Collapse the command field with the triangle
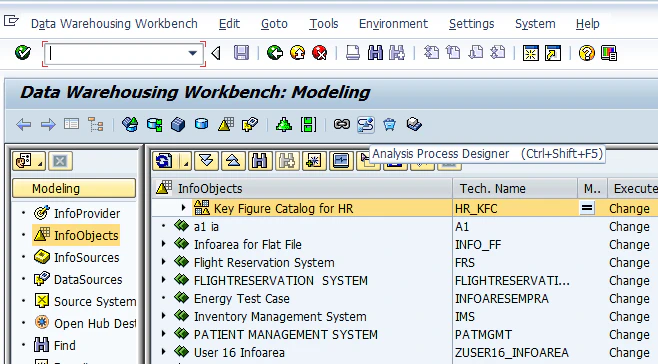The width and height of the screenshot is (658, 364). pyautogui.click(x=216, y=53)
